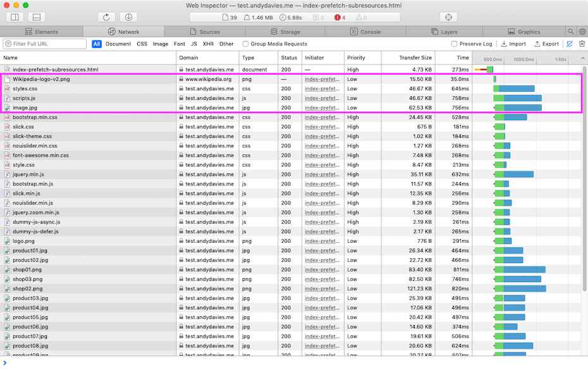Screen dimensions: 588x370
Task: Click www.wikipedia.org domain cell
Action: click(x=208, y=79)
